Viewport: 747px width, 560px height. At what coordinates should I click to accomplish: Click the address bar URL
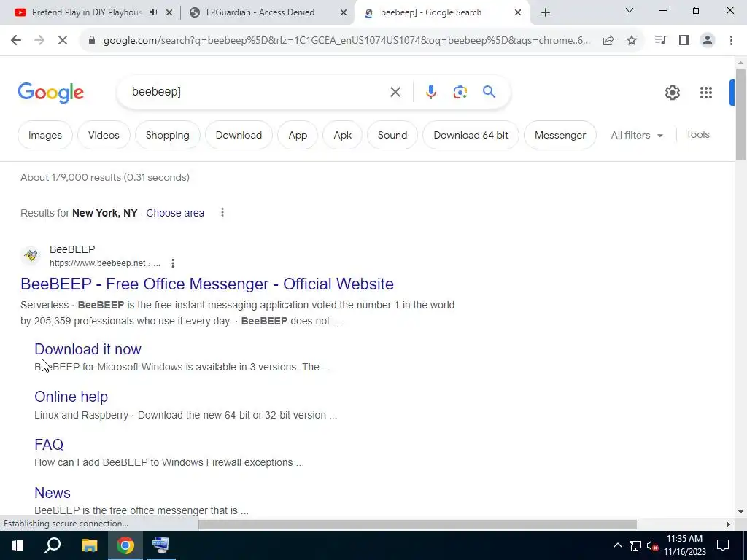point(347,41)
